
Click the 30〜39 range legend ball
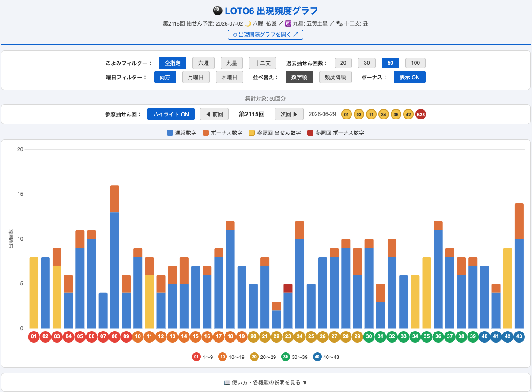(x=286, y=357)
